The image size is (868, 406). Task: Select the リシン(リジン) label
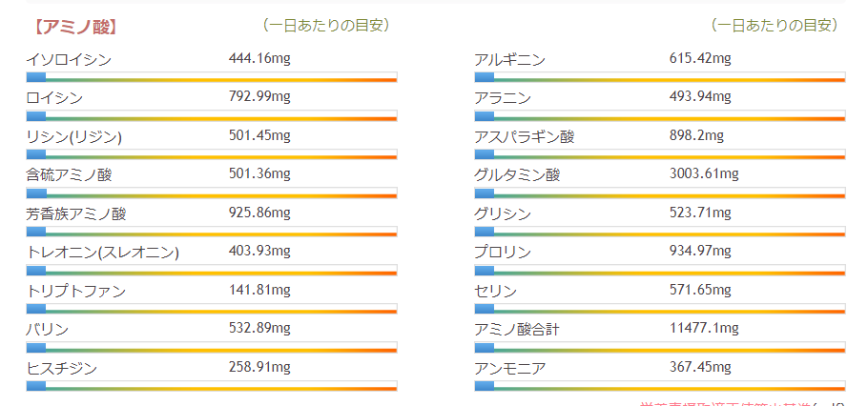(74, 136)
